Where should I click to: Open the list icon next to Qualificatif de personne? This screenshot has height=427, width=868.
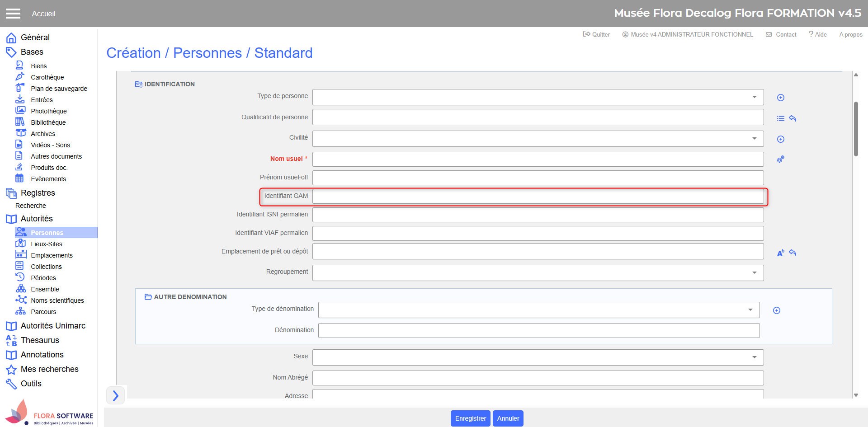point(780,118)
